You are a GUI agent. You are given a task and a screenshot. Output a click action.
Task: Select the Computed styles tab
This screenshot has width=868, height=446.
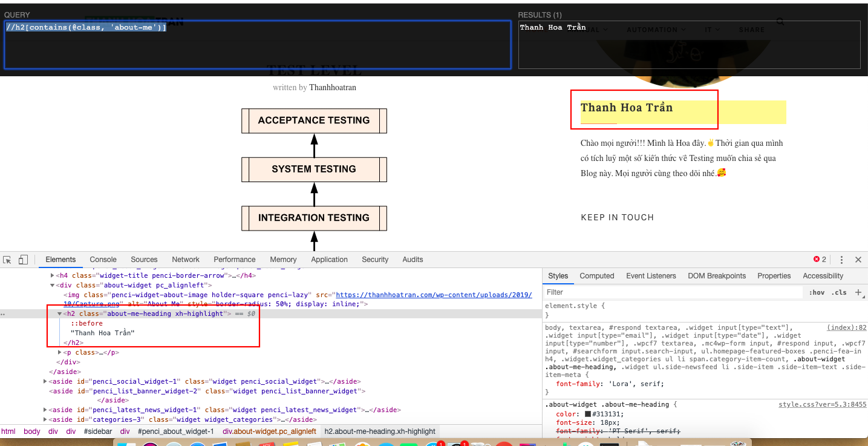click(x=597, y=276)
